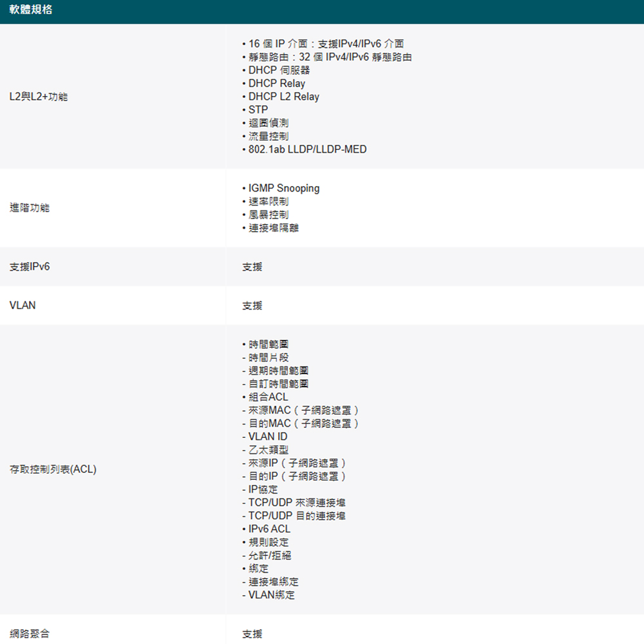
Task: Select the L2與L2+功能 row label
Action: (x=39, y=97)
